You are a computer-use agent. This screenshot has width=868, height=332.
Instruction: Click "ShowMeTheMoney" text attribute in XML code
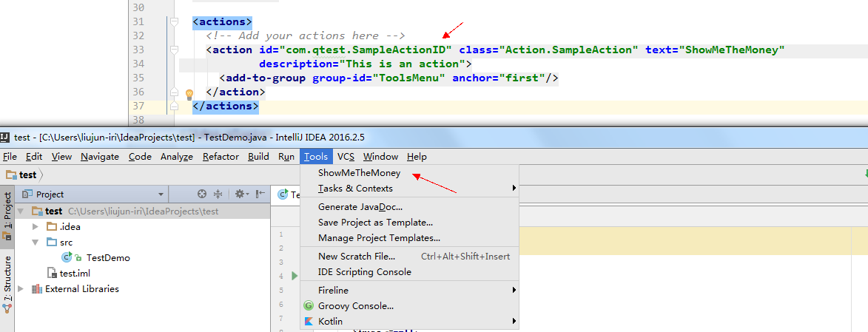click(735, 50)
